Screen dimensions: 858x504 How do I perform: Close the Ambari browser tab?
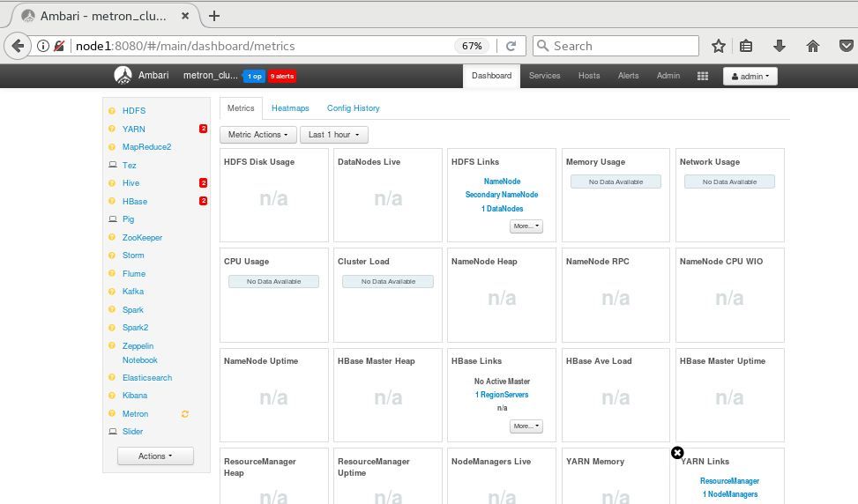(185, 16)
